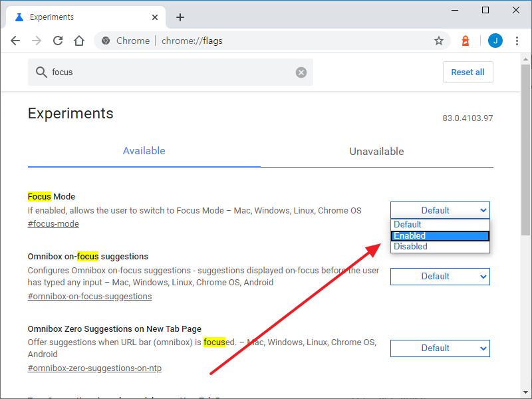Click the scrollbar down arrow
Image resolution: width=532 pixels, height=399 pixels.
(525, 392)
